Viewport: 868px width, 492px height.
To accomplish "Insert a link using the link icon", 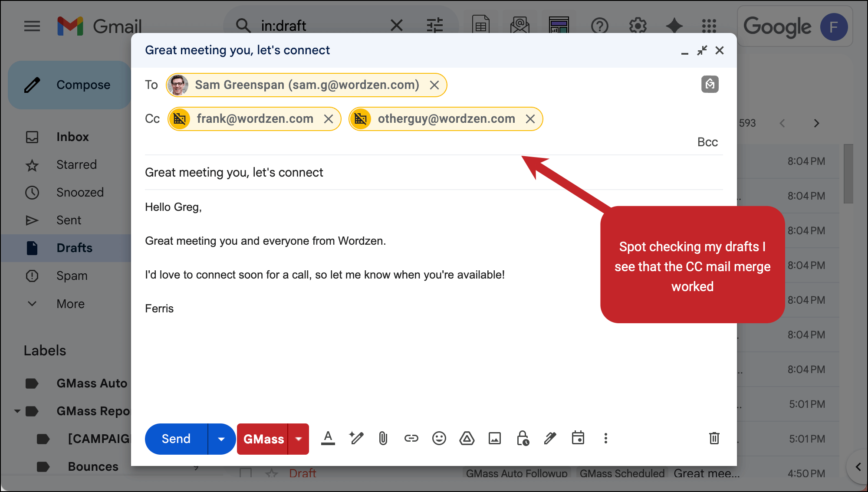I will [411, 439].
